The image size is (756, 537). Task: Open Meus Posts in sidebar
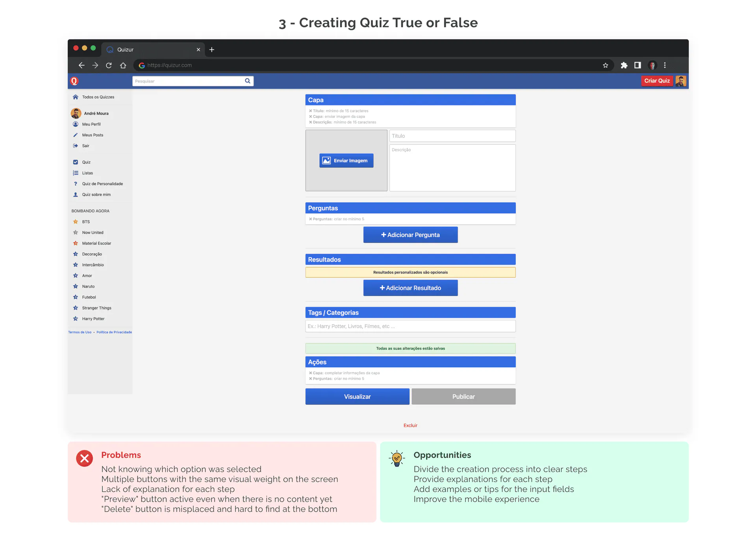coord(93,135)
